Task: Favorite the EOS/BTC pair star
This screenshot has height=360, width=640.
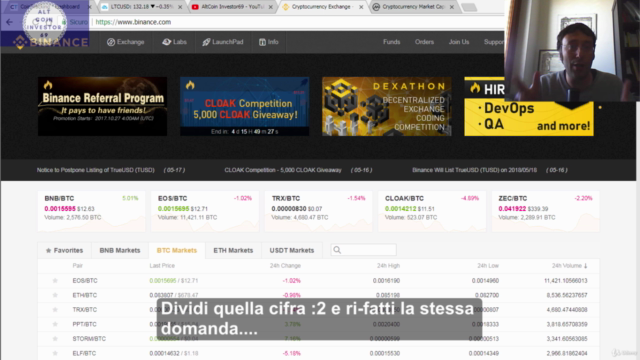Action: [55, 280]
